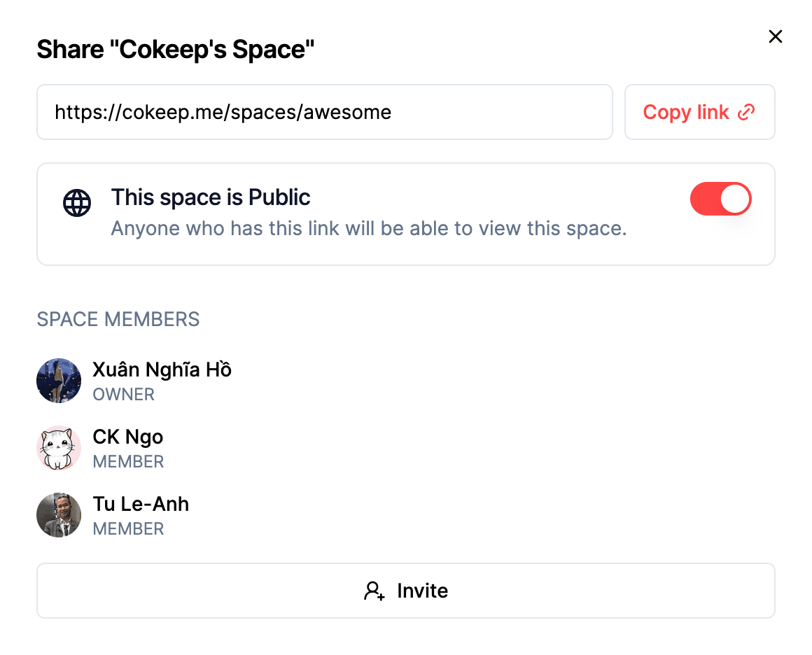Image resolution: width=812 pixels, height=655 pixels.
Task: Select the URL field showing cokeep.me link
Action: pos(324,111)
